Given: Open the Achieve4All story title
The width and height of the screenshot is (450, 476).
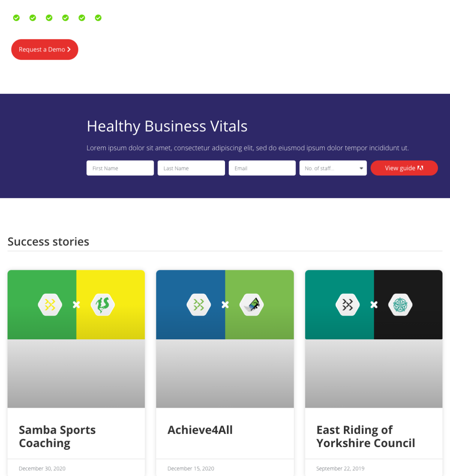Looking at the screenshot, I should tap(200, 430).
